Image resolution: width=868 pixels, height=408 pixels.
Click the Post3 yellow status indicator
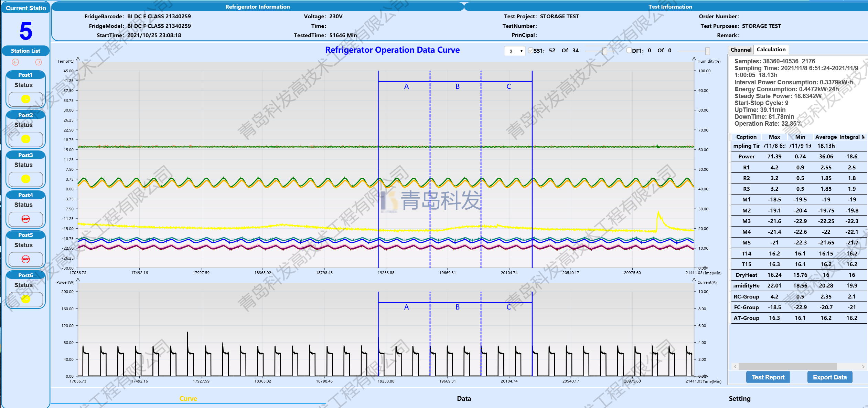(26, 179)
